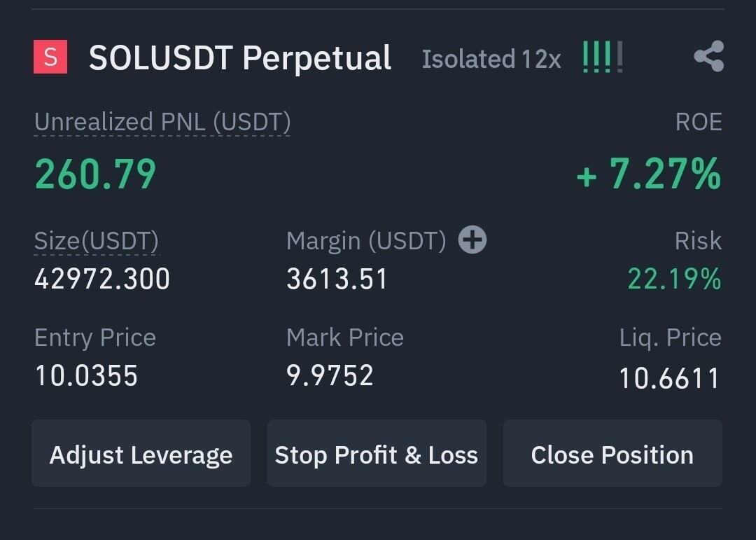
Task: Click the red SOL coin icon
Action: pos(50,57)
